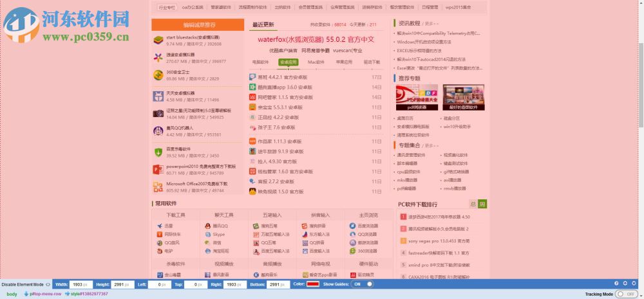Image resolution: width=644 pixels, height=299 pixels.
Task: Click the 安卓模拟器电脑版 topic link
Action: coord(413,127)
